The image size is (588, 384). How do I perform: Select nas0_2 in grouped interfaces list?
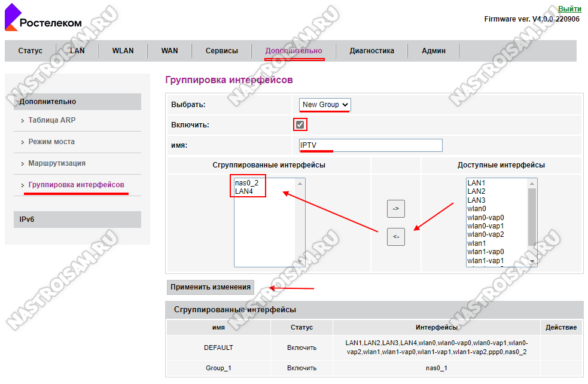pyautogui.click(x=246, y=182)
